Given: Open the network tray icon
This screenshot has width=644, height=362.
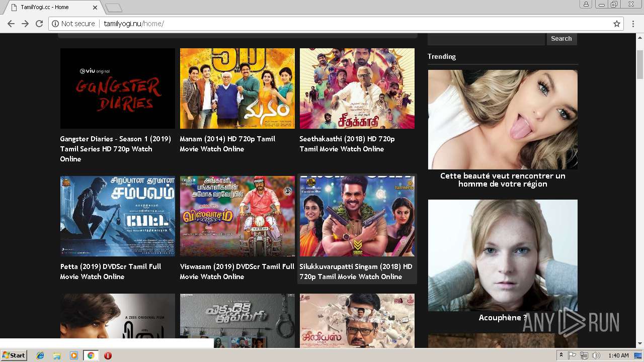Looking at the screenshot, I should tap(584, 355).
